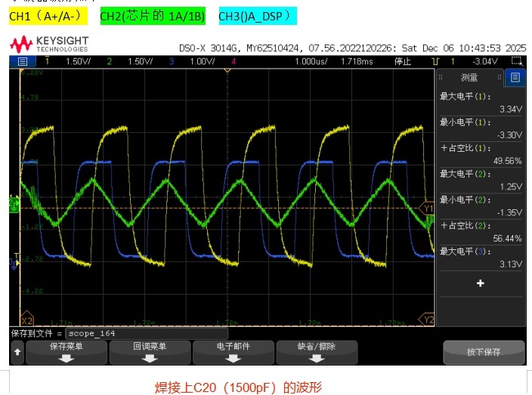Image resolution: width=532 pixels, height=395 pixels.
Task: Click the Y1 cursor marker
Action: [x=427, y=208]
